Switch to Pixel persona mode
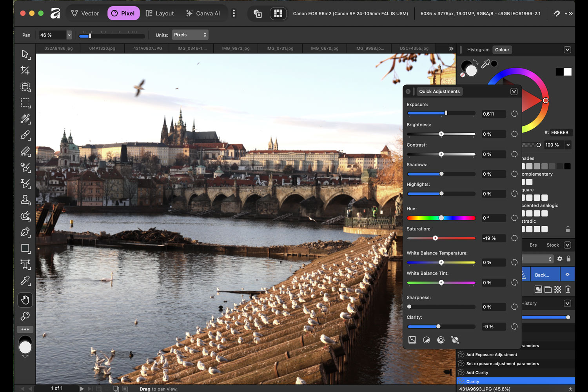This screenshot has height=392, width=588. (123, 13)
